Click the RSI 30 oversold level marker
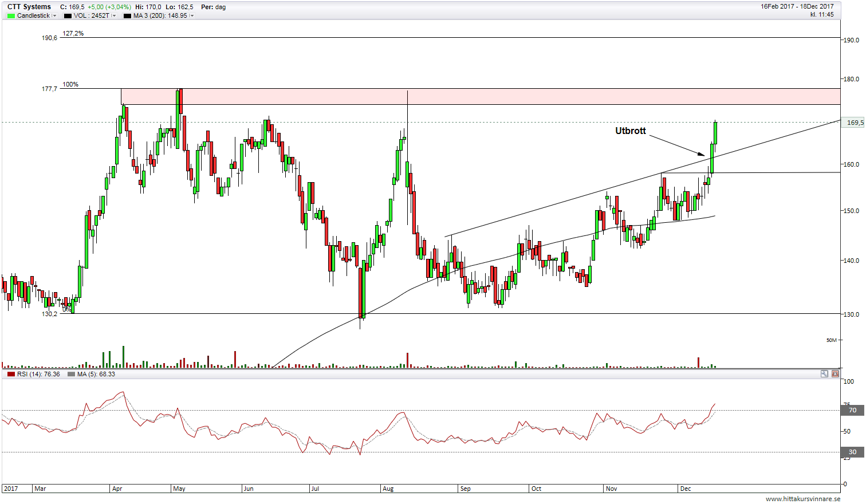The width and height of the screenshot is (866, 504). coord(852,452)
